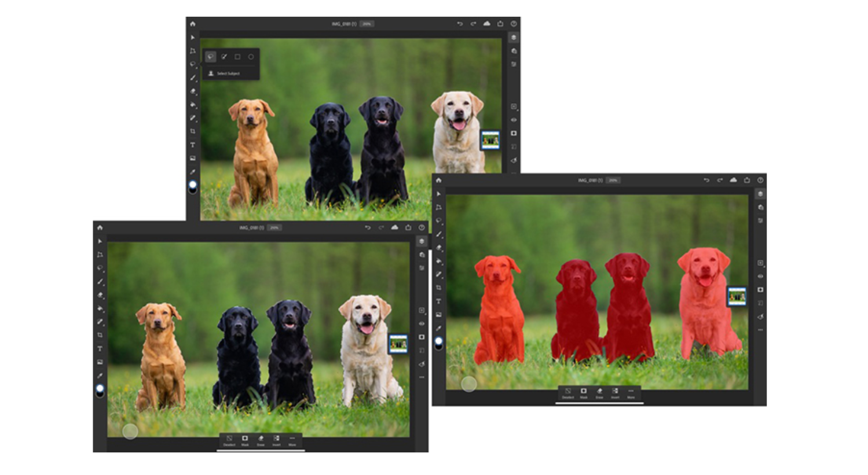The width and height of the screenshot is (868, 475).
Task: Choose Quick Selection brush in the flyout
Action: click(224, 57)
